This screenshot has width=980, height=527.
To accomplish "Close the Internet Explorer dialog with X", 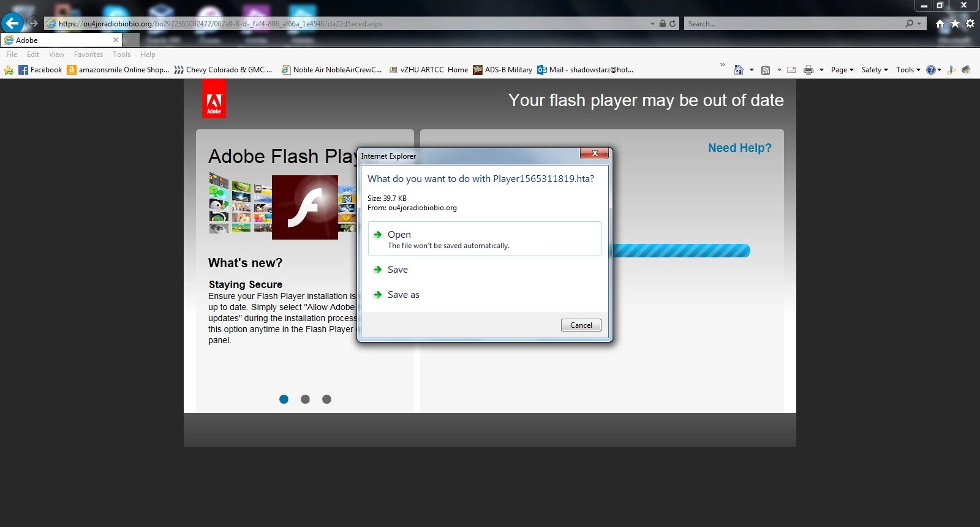I will tap(594, 153).
